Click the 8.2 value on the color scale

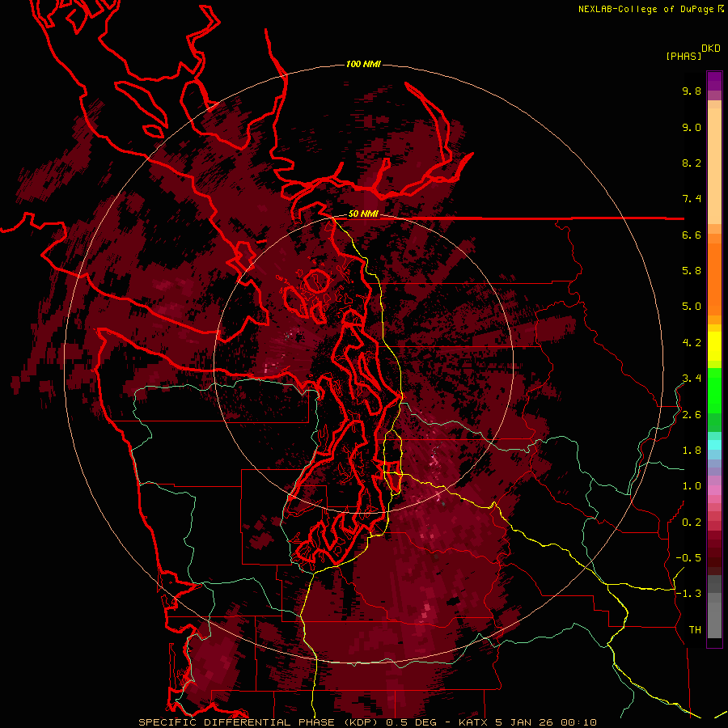[x=692, y=163]
